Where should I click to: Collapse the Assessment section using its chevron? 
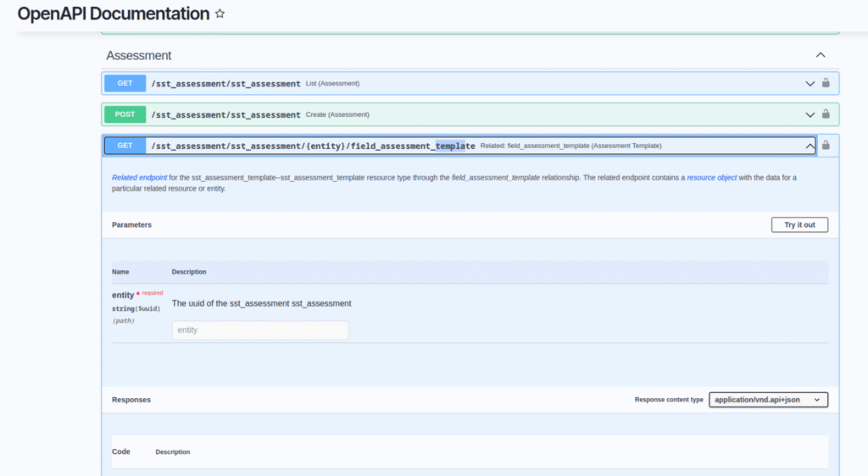820,55
